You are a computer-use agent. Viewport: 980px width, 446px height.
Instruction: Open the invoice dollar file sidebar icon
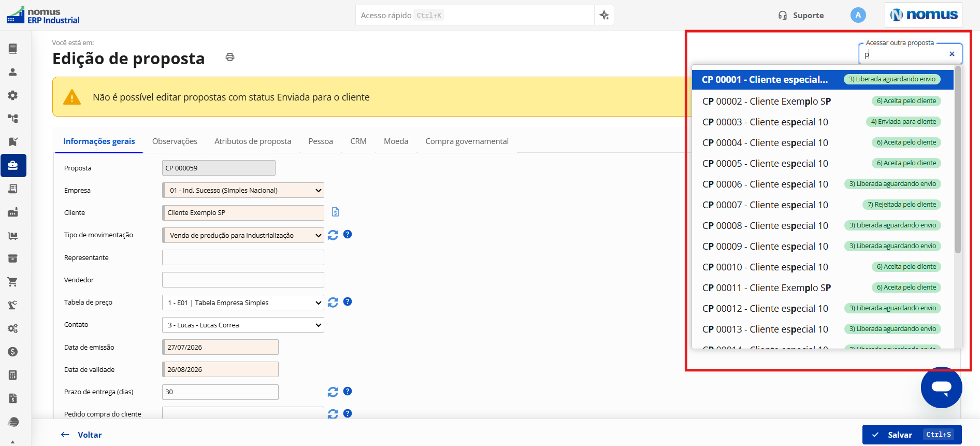click(13, 398)
